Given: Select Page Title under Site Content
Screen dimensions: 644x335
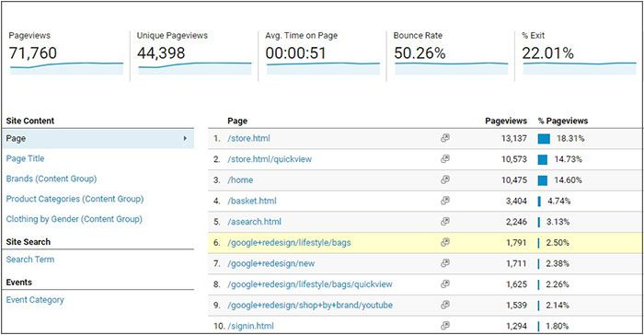Looking at the screenshot, I should pos(25,158).
